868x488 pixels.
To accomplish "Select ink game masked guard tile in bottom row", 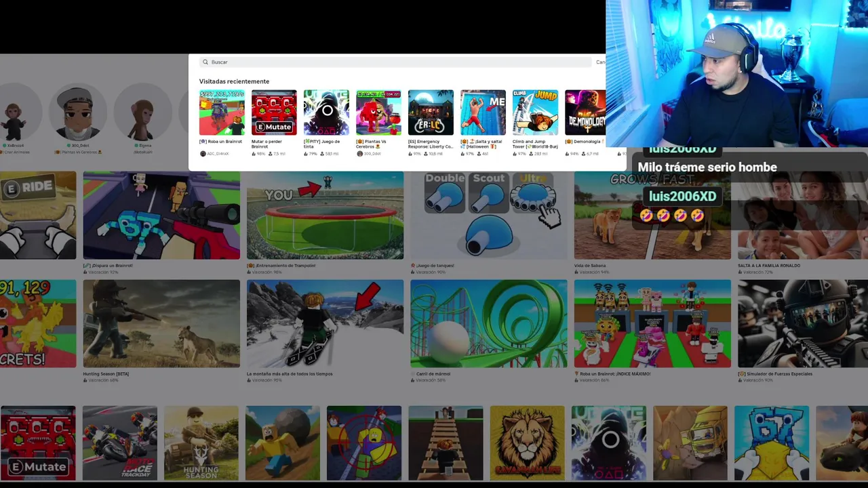I will point(608,443).
